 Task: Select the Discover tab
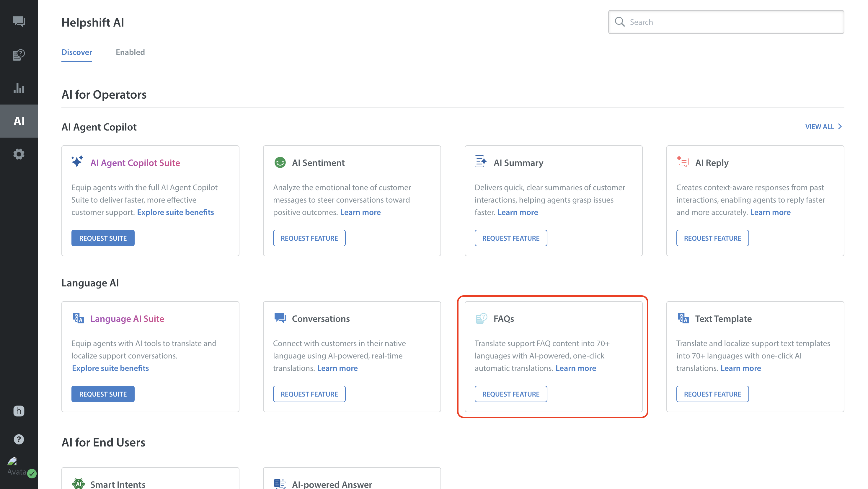click(x=76, y=52)
